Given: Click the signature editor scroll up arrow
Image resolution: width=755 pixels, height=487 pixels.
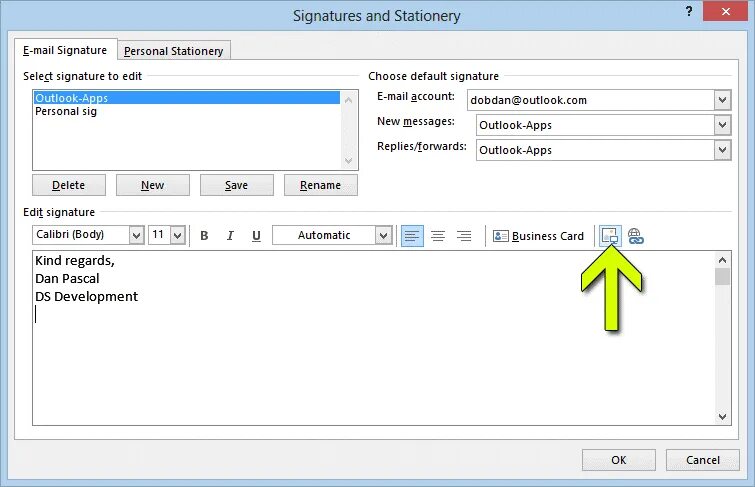Looking at the screenshot, I should point(722,260).
